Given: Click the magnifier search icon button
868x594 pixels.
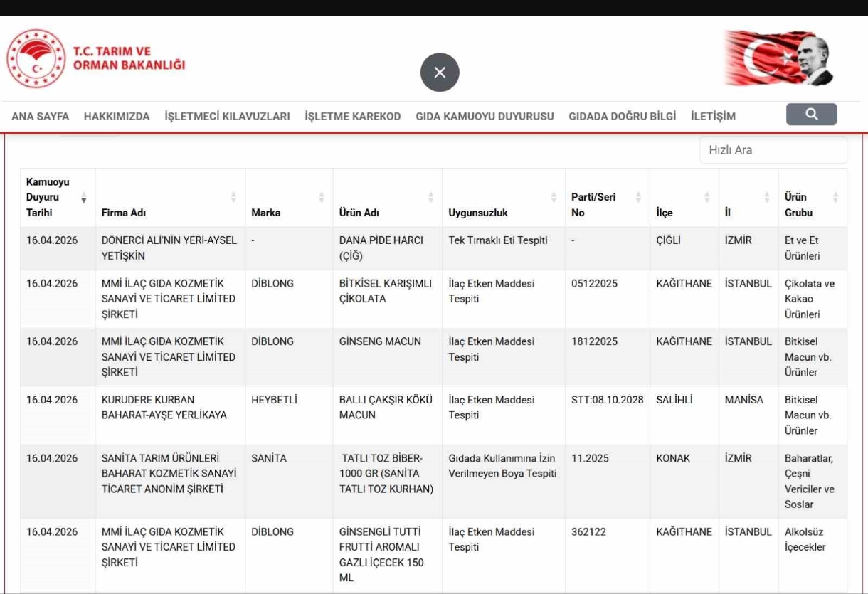Looking at the screenshot, I should click(x=811, y=115).
